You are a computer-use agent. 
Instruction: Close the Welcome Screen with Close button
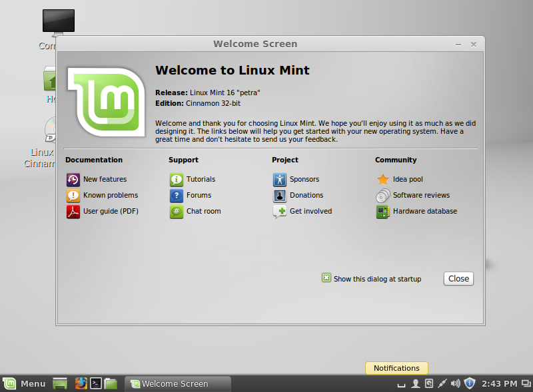tap(458, 279)
